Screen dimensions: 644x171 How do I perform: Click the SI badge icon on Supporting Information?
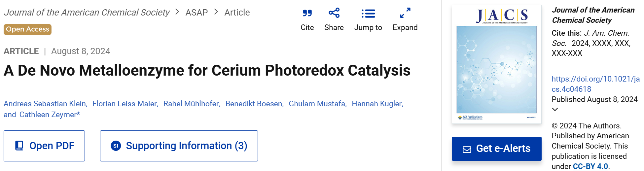click(x=116, y=146)
